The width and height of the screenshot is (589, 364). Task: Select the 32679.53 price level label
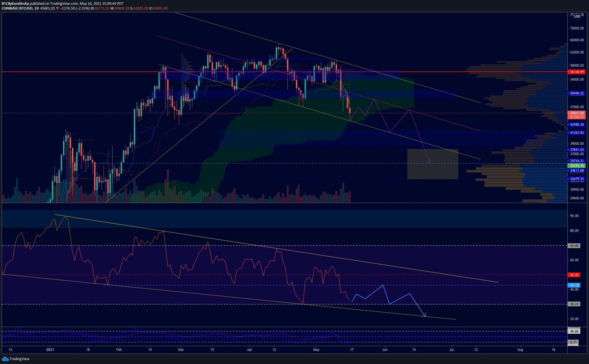pos(576,179)
